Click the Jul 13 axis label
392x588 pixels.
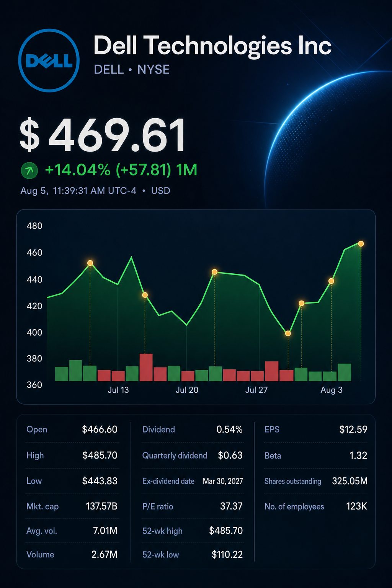point(118,390)
